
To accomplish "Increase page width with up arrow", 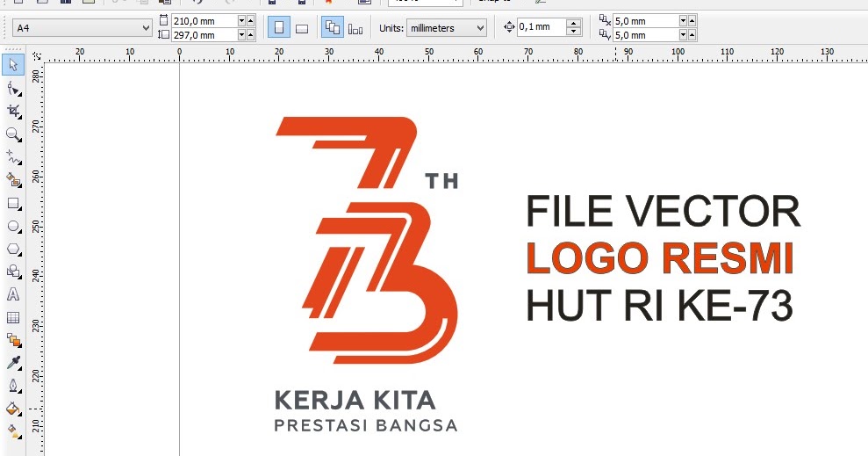I will (x=250, y=21).
